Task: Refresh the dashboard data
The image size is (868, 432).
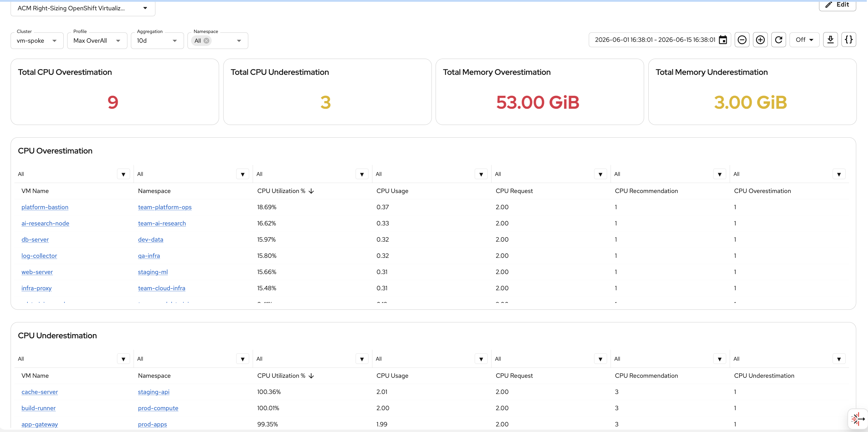Action: pos(778,40)
